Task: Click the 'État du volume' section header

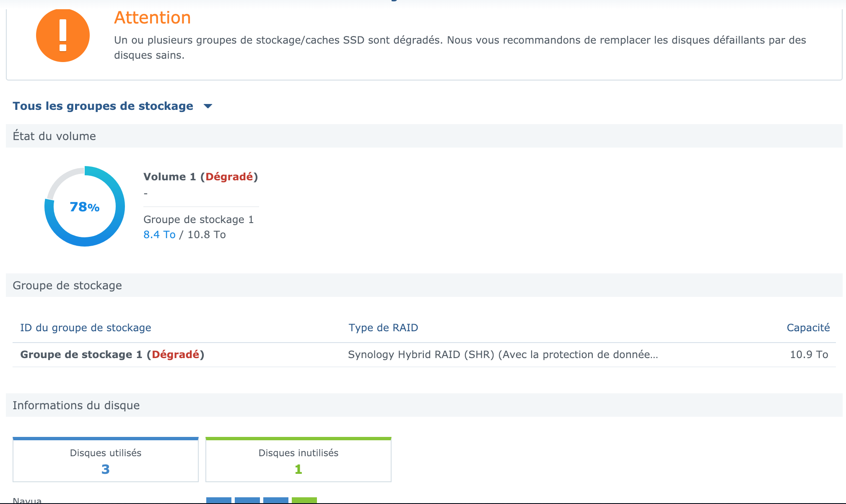Action: click(54, 136)
